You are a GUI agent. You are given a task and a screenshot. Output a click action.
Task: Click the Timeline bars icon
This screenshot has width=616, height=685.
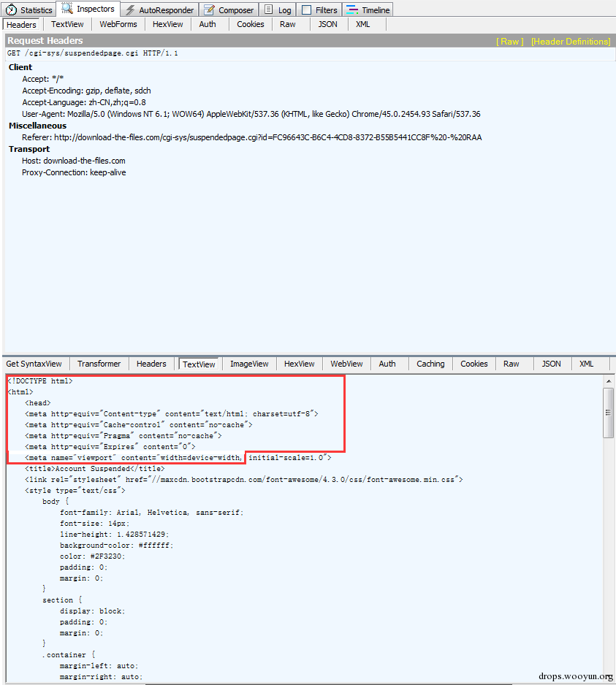pos(352,9)
